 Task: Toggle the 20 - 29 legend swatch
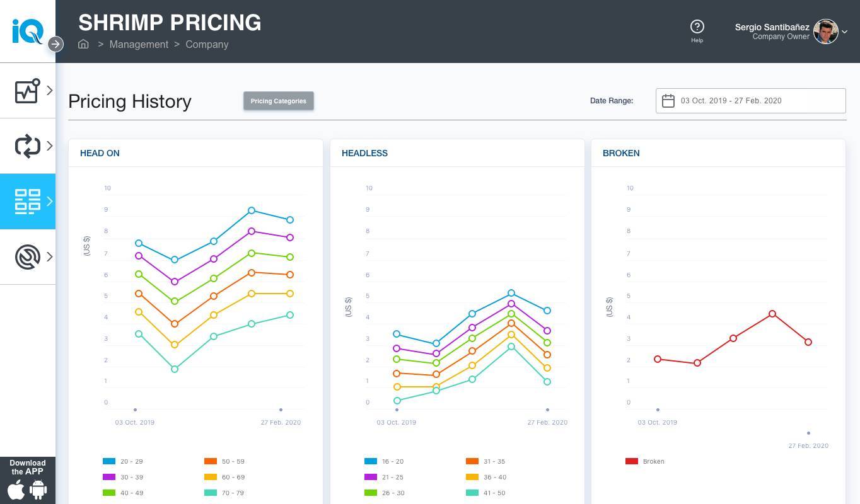point(109,461)
